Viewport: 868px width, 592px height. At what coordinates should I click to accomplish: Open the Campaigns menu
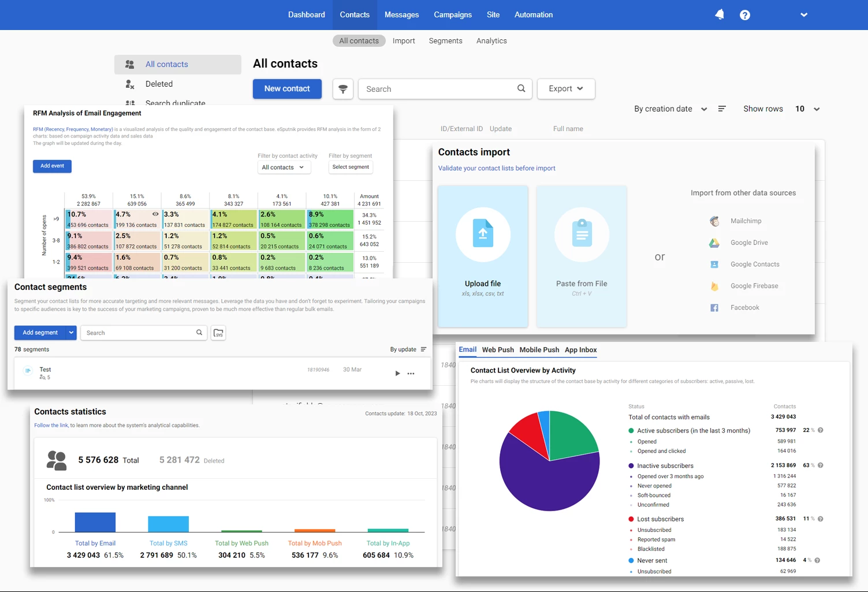[453, 15]
